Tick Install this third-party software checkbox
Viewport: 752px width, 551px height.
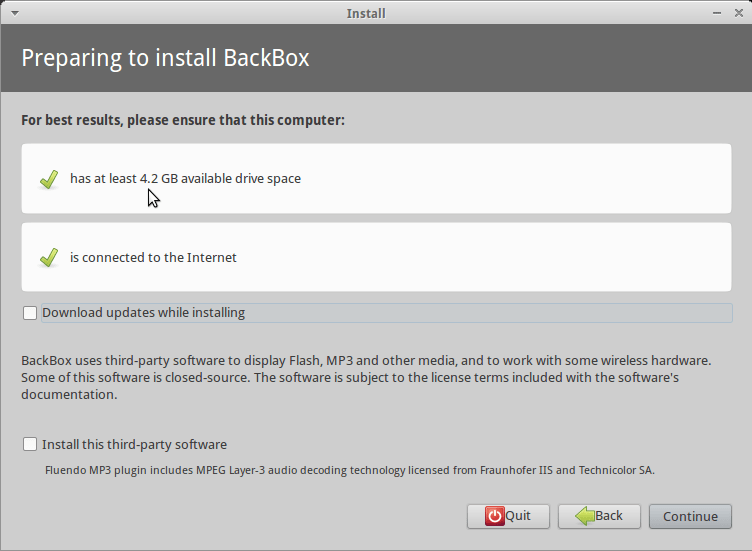(30, 444)
